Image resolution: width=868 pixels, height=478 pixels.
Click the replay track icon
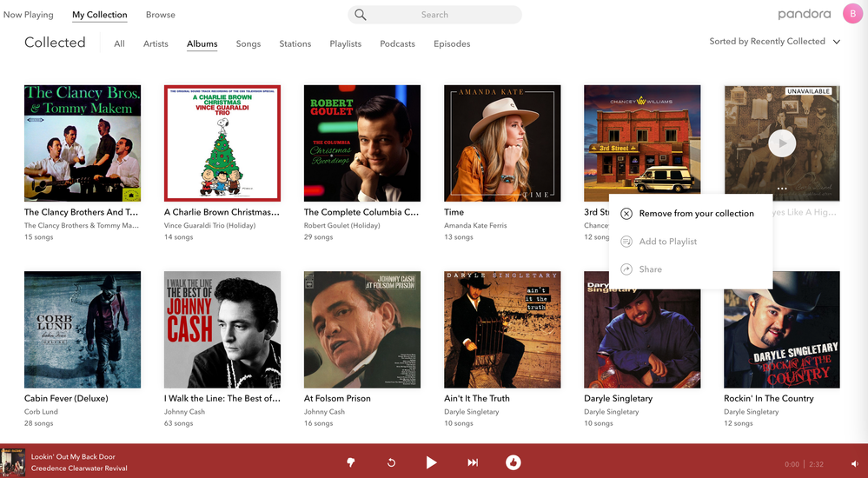(x=391, y=462)
